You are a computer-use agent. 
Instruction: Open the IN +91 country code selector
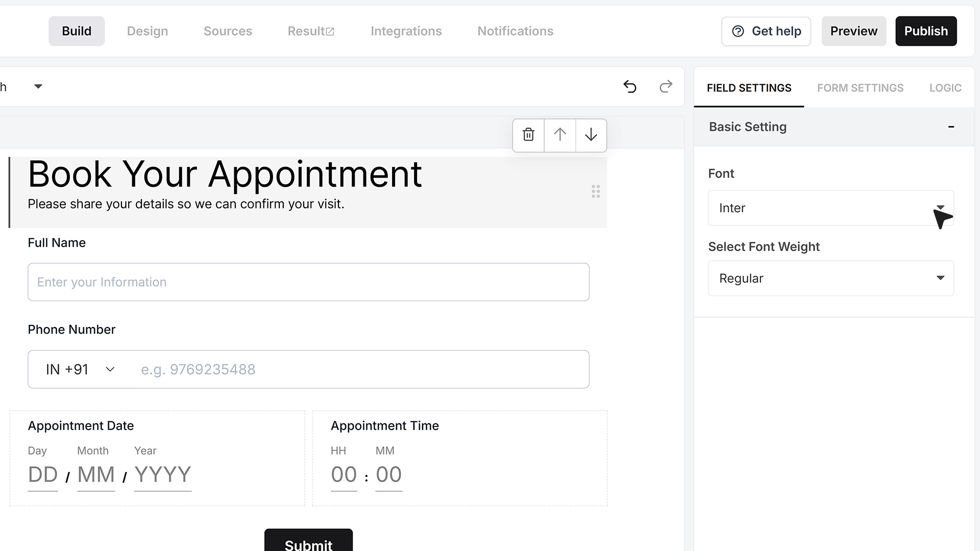80,369
